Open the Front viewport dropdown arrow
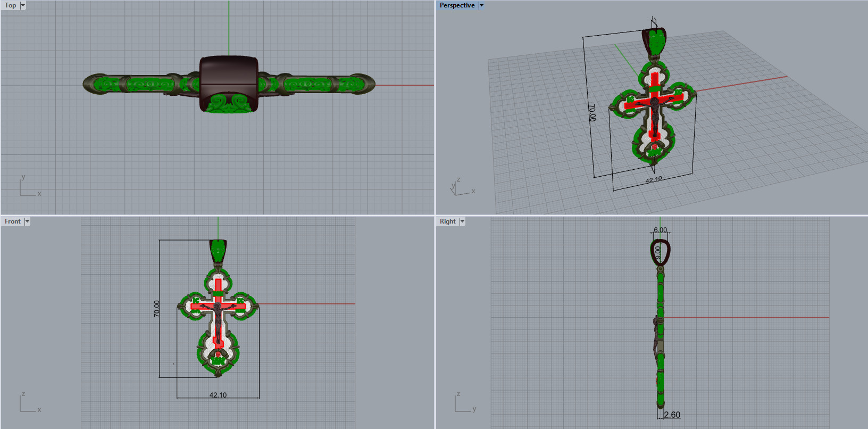 (27, 221)
